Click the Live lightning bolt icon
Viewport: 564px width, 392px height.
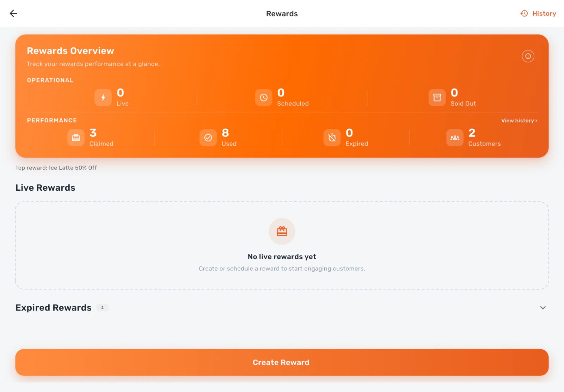pos(103,98)
